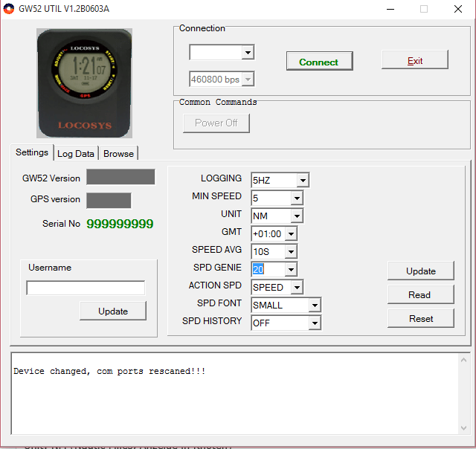Image resolution: width=476 pixels, height=449 pixels.
Task: Click the Read settings button
Action: pos(421,294)
